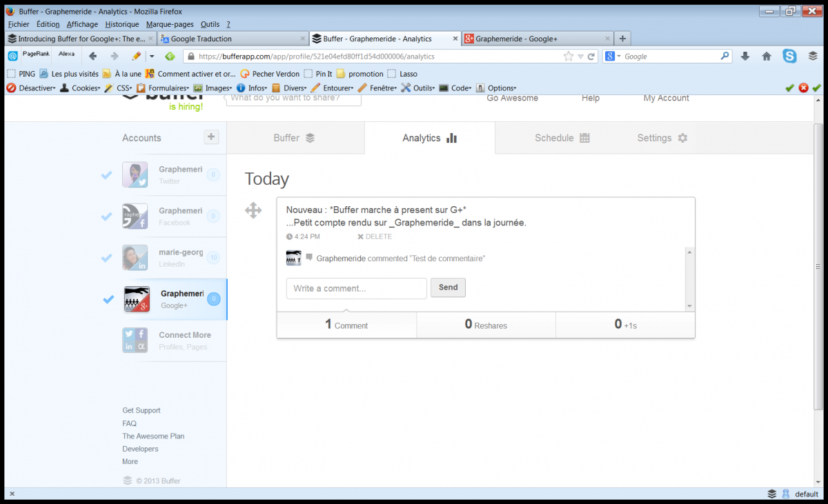Toggle checkmark for Facebook account
The height and width of the screenshot is (504, 828).
pyautogui.click(x=106, y=216)
